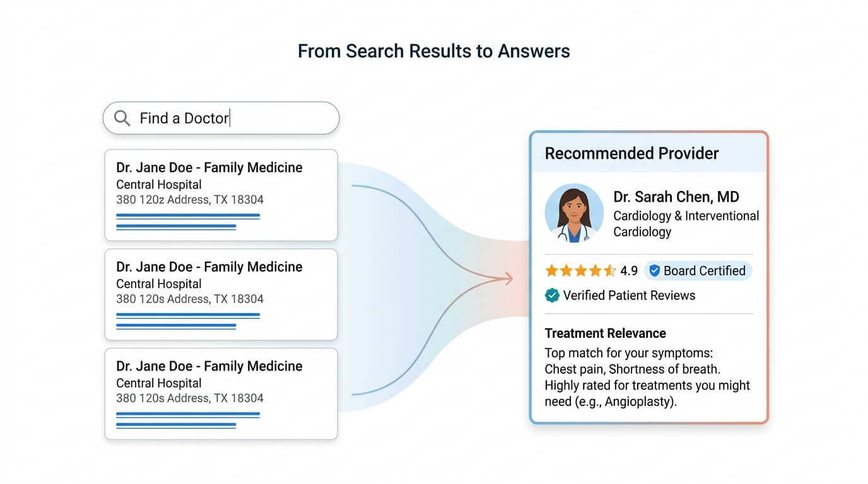Select the Board Certified badge

(x=698, y=271)
